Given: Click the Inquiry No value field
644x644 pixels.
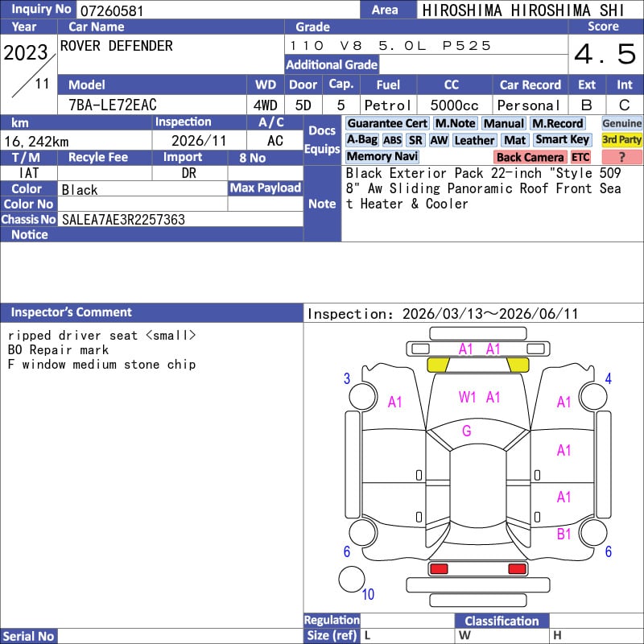Looking at the screenshot, I should (x=217, y=10).
